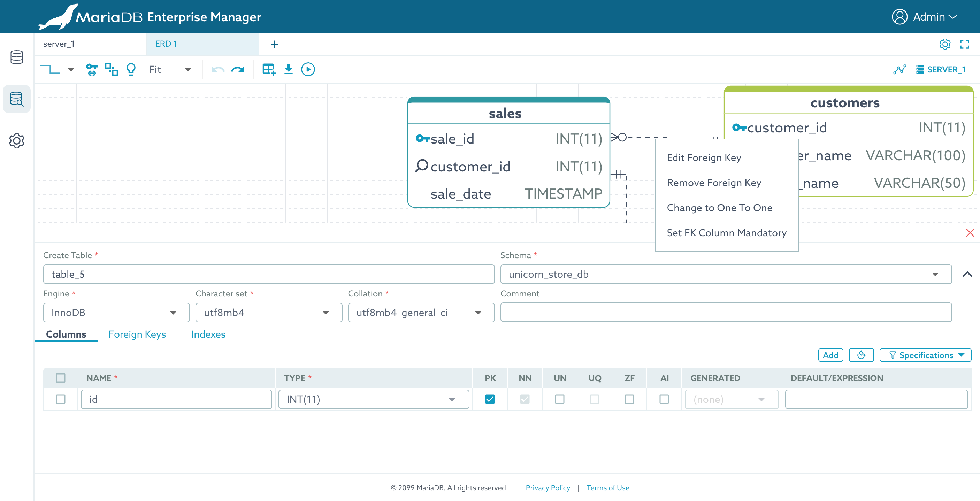
Task: Check the AI checkbox for id column
Action: [664, 399]
